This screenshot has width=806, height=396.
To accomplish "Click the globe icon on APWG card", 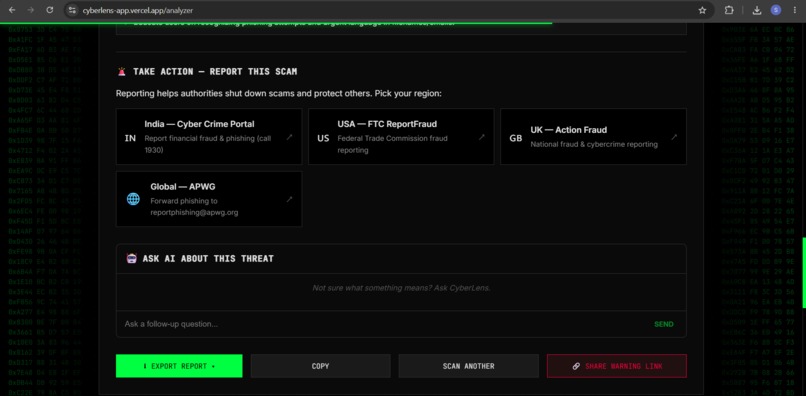I will point(133,199).
